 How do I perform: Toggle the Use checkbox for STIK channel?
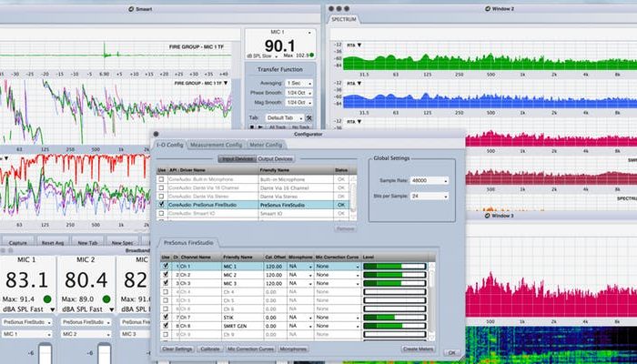[166, 316]
